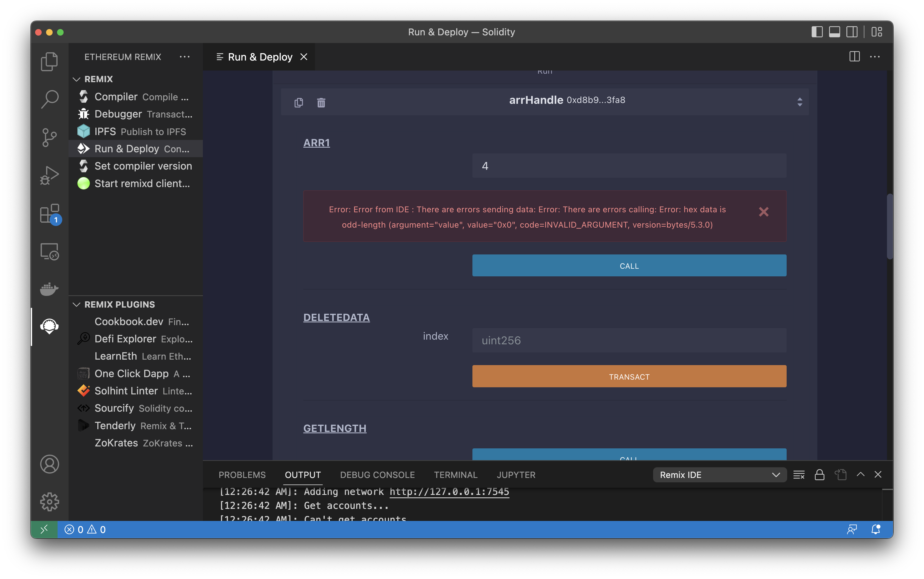Viewport: 924px width, 579px height.
Task: Click the deleteData index uint256 field
Action: pyautogui.click(x=629, y=340)
